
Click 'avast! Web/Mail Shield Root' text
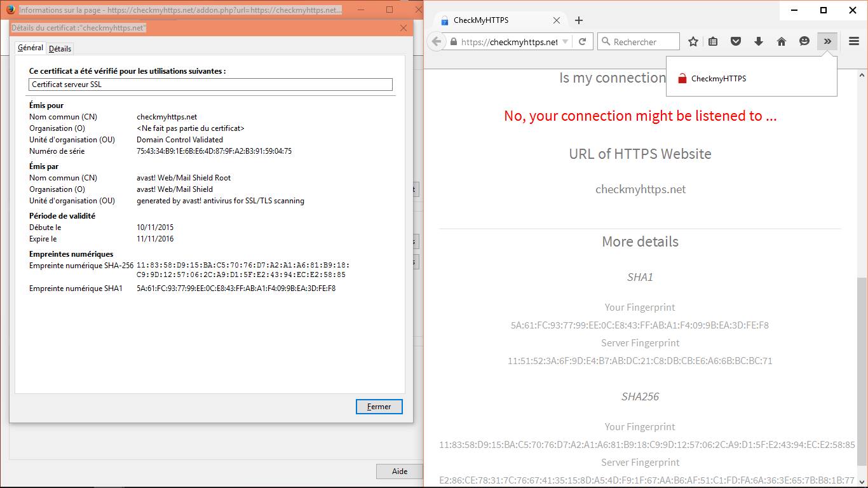(184, 178)
